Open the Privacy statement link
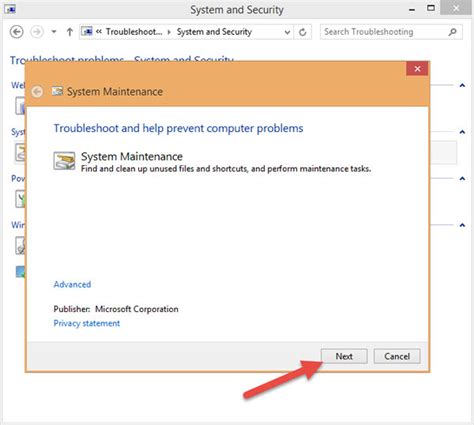Image resolution: width=474 pixels, height=425 pixels. point(87,323)
